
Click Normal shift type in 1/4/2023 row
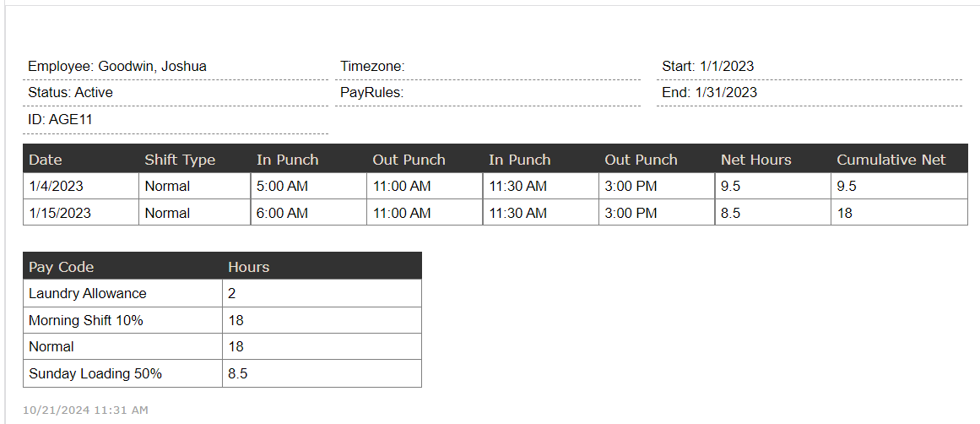[x=195, y=187]
